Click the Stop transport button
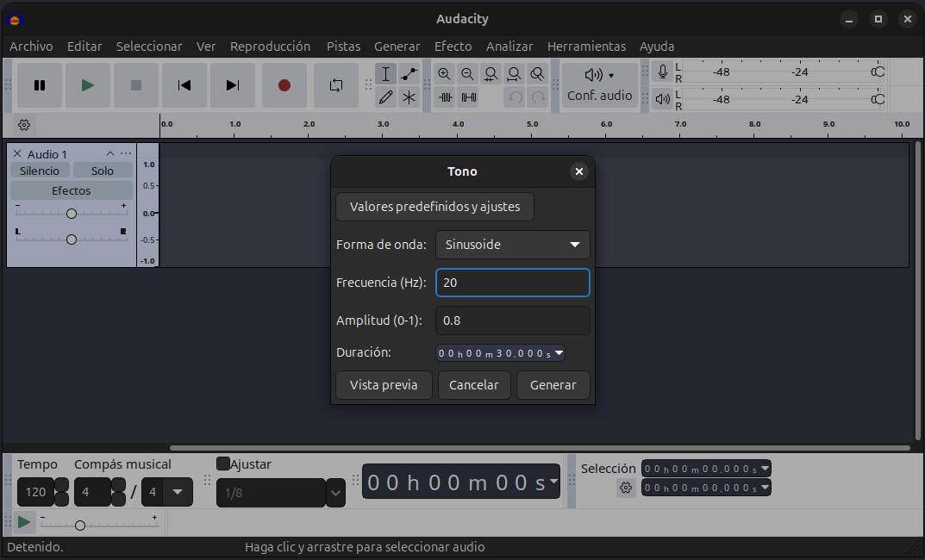The image size is (925, 560). (x=135, y=85)
